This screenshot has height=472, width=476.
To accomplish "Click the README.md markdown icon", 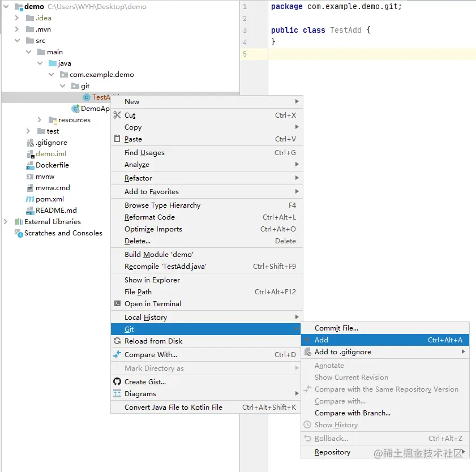I will (x=30, y=211).
